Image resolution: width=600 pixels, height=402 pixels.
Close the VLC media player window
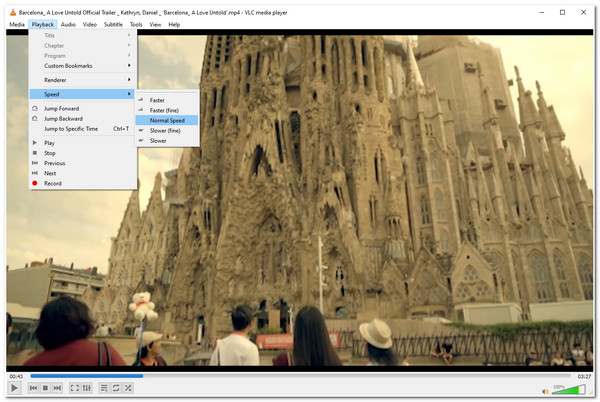[x=583, y=13]
